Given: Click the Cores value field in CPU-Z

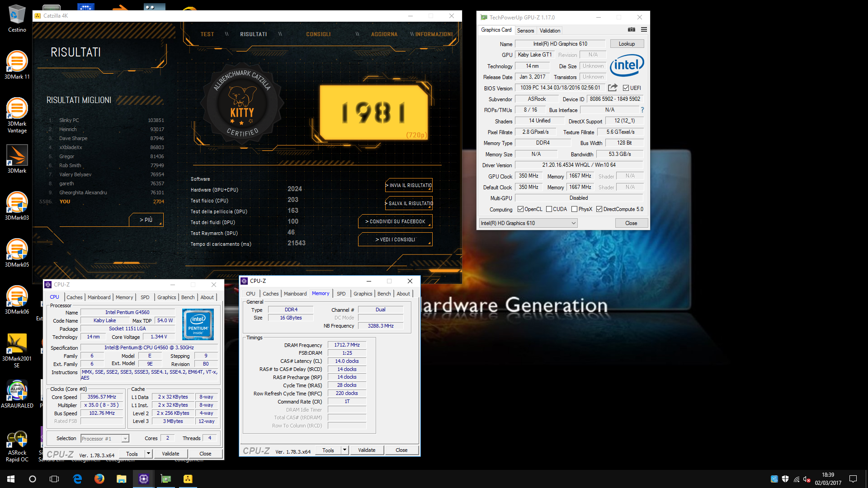Looking at the screenshot, I should tap(168, 438).
